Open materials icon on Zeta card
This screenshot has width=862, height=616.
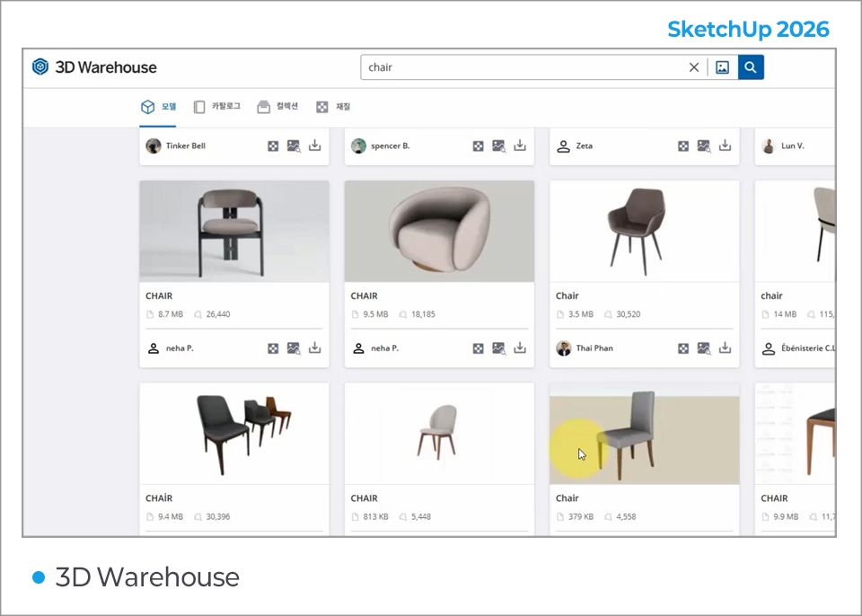pos(683,146)
